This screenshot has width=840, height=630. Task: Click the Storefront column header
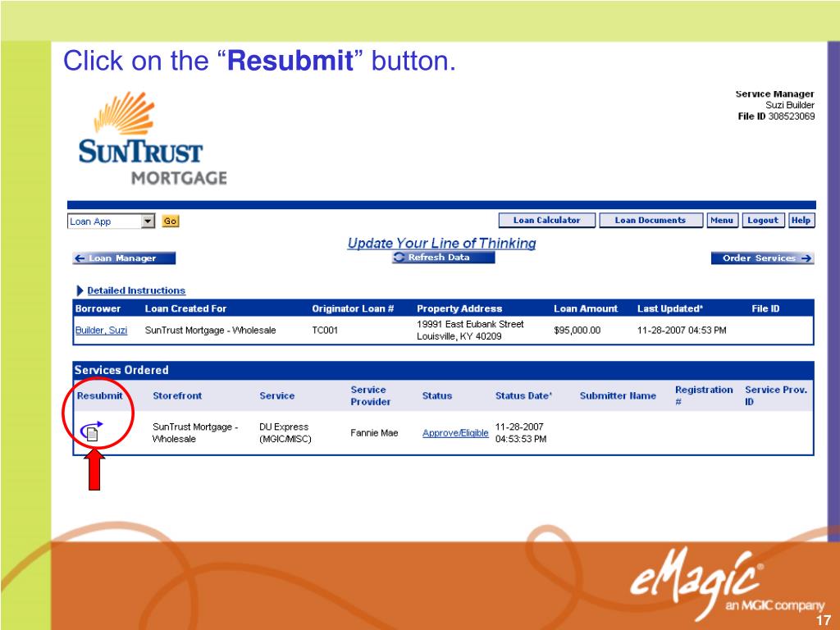tap(177, 396)
